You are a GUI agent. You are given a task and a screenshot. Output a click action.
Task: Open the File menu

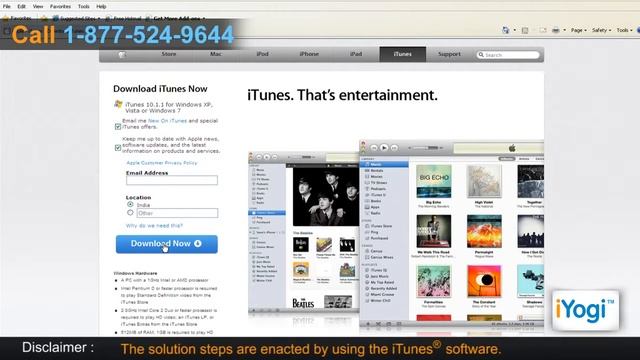[x=7, y=7]
